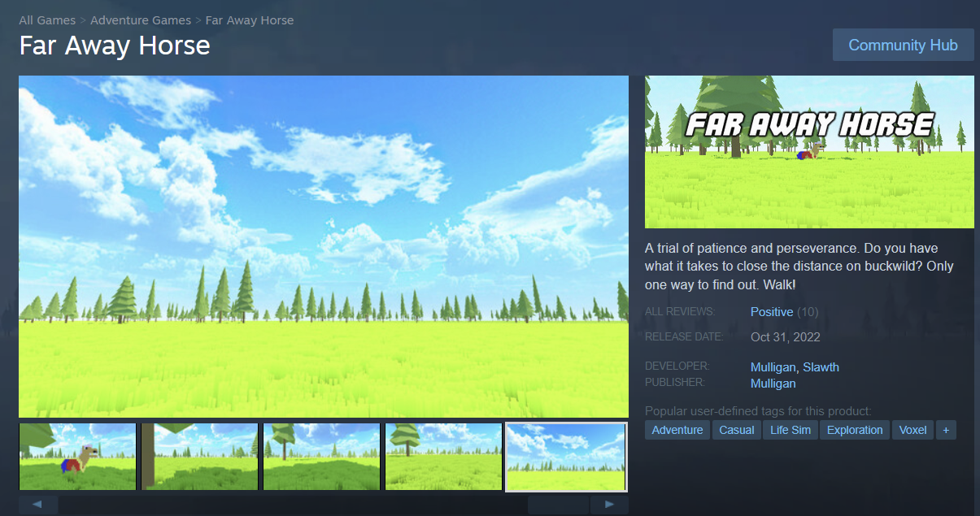This screenshot has height=516, width=980.
Task: Click the left arrow of thumbnail strip
Action: [x=38, y=505]
